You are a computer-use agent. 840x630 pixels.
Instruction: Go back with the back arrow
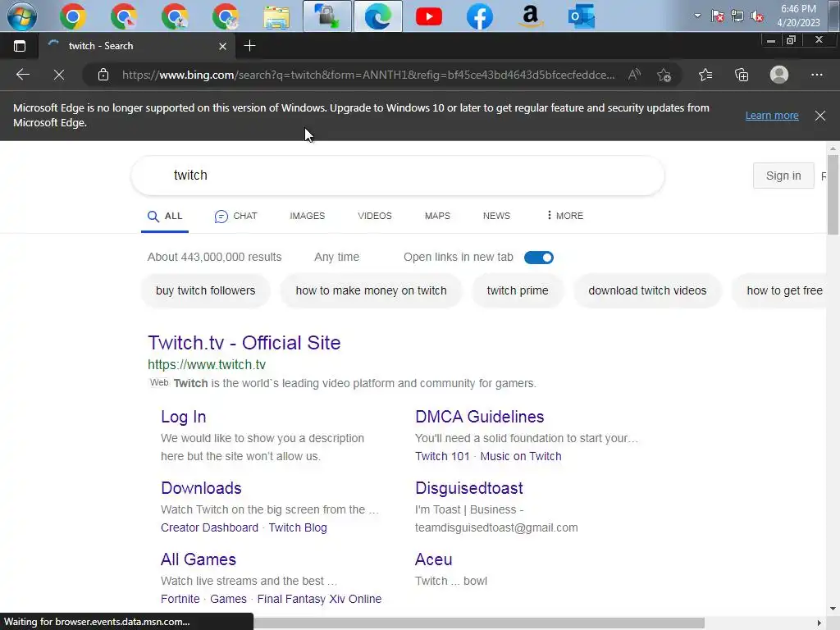[22, 75]
